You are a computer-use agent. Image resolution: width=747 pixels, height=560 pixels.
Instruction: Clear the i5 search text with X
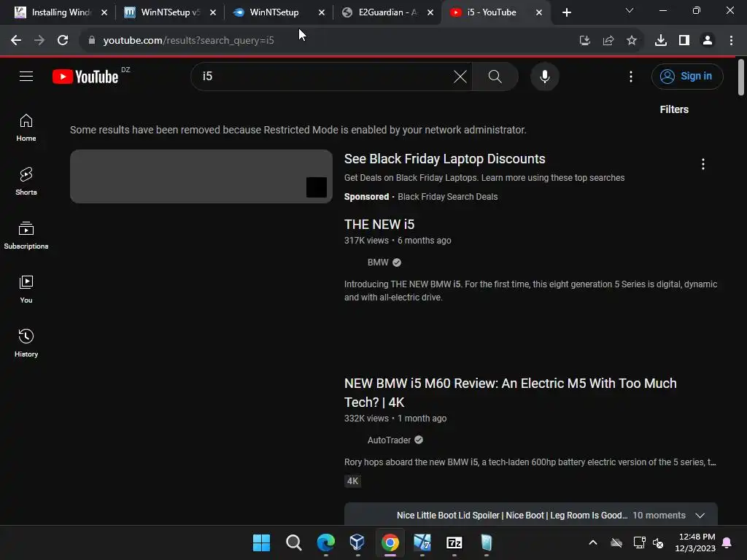(x=460, y=76)
